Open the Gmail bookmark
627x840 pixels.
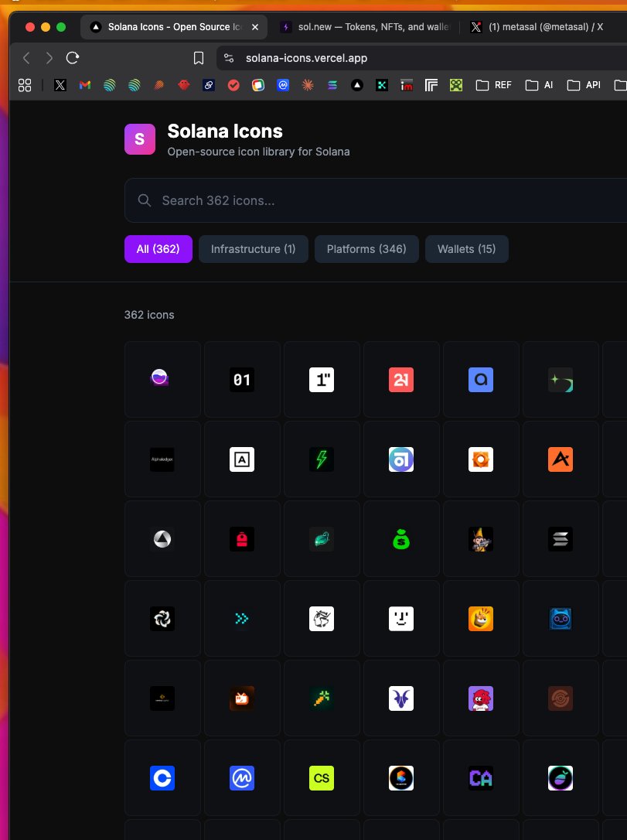point(84,84)
